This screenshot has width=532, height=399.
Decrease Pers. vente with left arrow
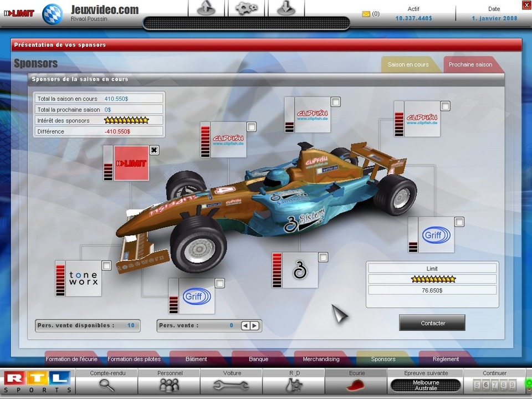point(246,326)
